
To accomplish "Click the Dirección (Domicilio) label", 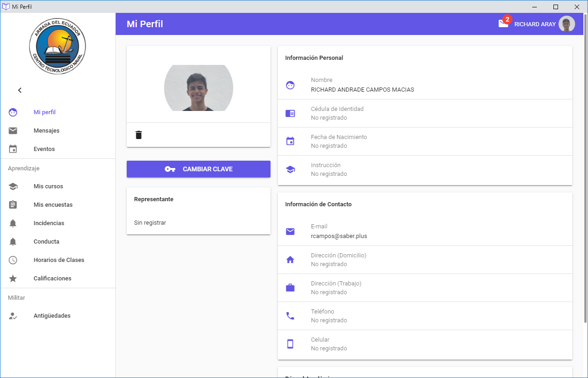I will tap(339, 256).
